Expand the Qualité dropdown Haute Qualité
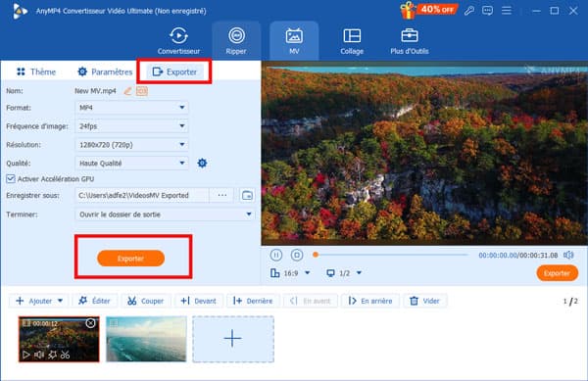Screen dimensions: 588x381 click(x=131, y=163)
